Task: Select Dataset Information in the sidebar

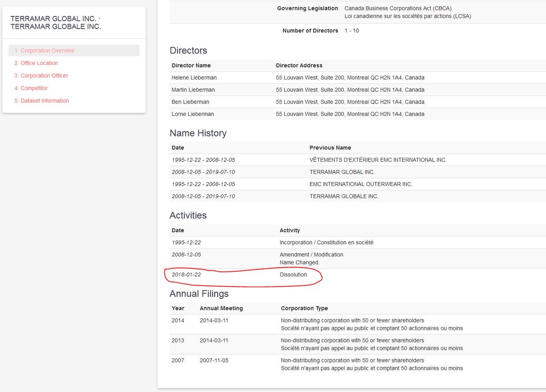Action: pyautogui.click(x=41, y=101)
